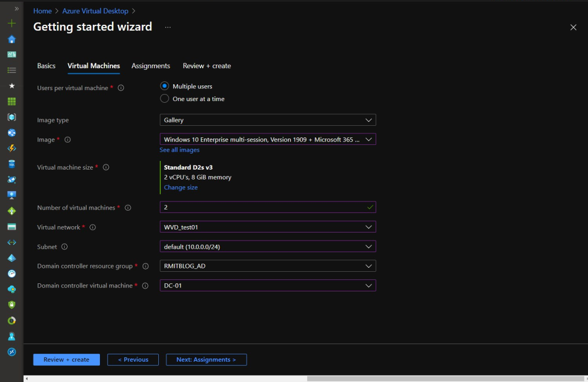The image size is (588, 382).
Task: Open Help and support person icon
Action: [12, 336]
